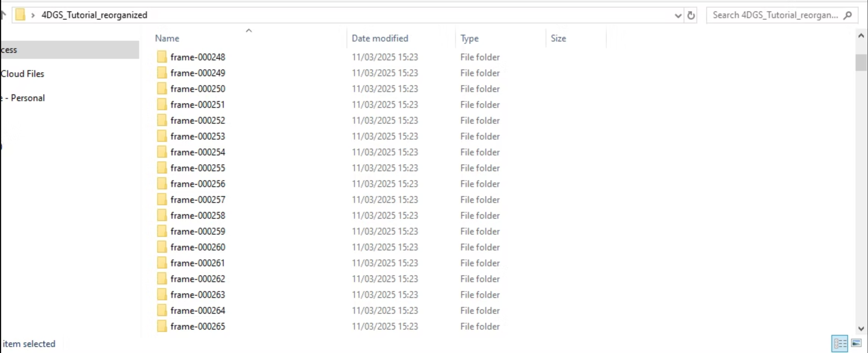The image size is (868, 353).
Task: Switch to large icons view layout
Action: coord(856,343)
